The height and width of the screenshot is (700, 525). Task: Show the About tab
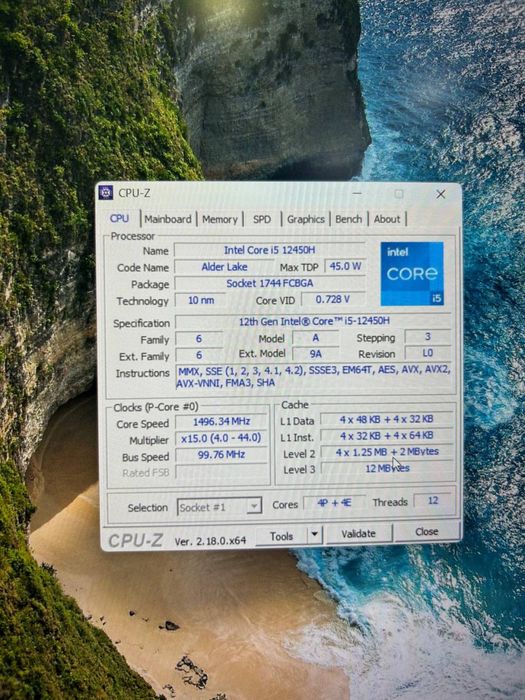coord(387,219)
